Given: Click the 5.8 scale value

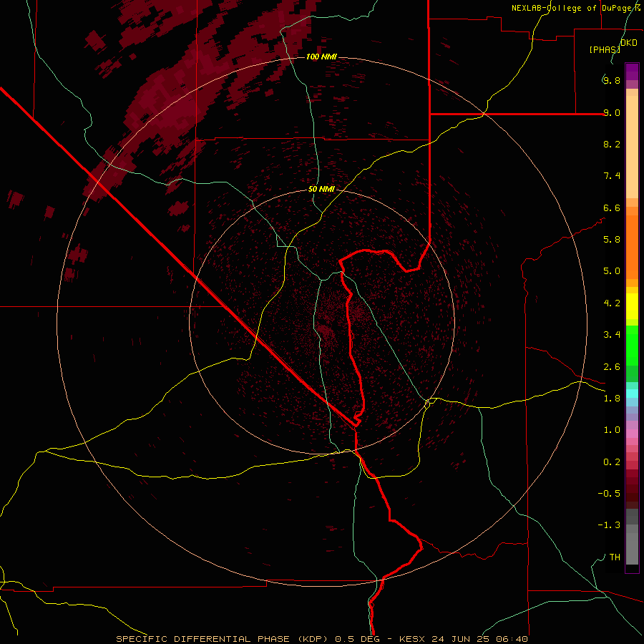Looking at the screenshot, I should tap(612, 240).
